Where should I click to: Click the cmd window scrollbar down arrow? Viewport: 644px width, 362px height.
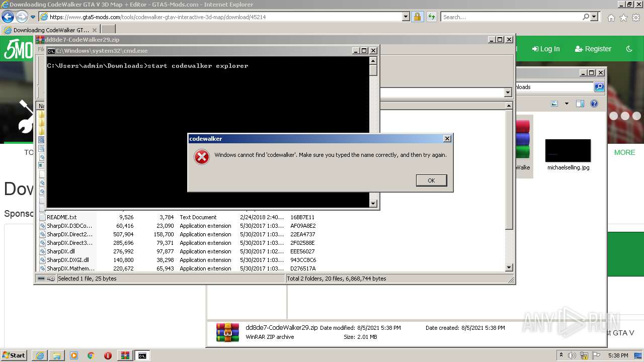(373, 203)
